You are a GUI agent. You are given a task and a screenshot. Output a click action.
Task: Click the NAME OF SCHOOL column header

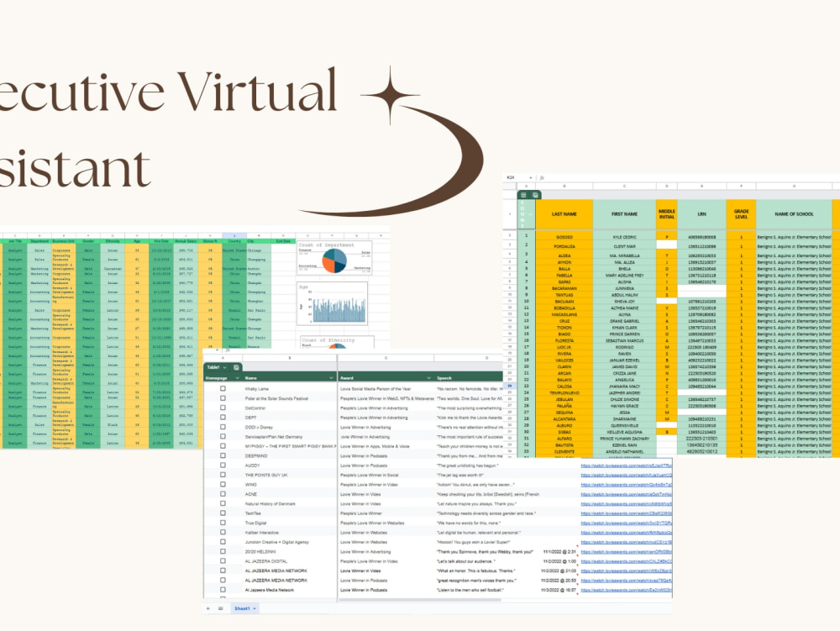794,214
